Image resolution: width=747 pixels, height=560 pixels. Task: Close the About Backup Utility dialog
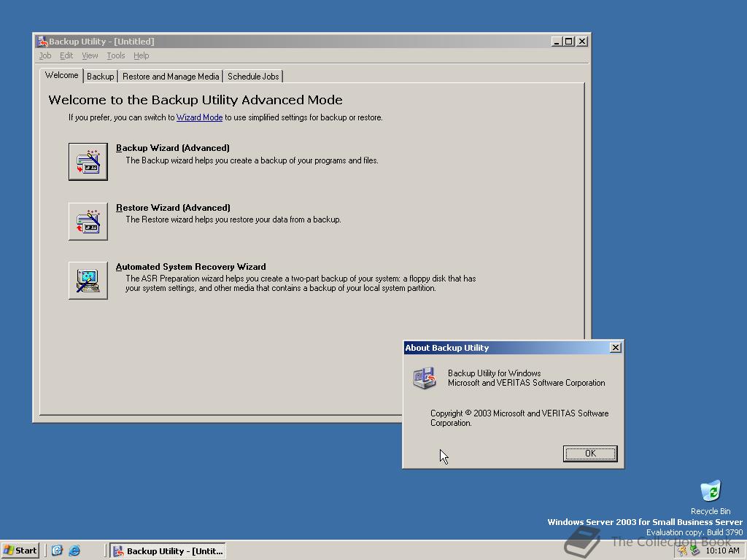pos(616,348)
